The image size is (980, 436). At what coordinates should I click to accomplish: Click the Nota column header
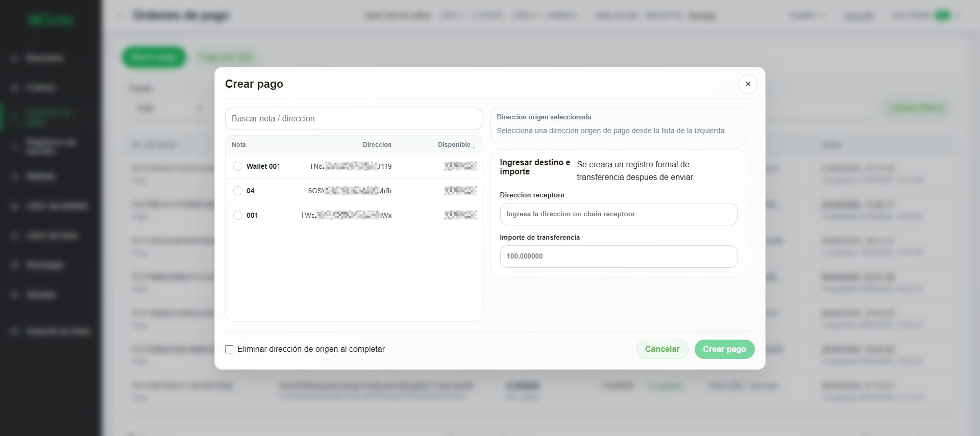tap(238, 145)
